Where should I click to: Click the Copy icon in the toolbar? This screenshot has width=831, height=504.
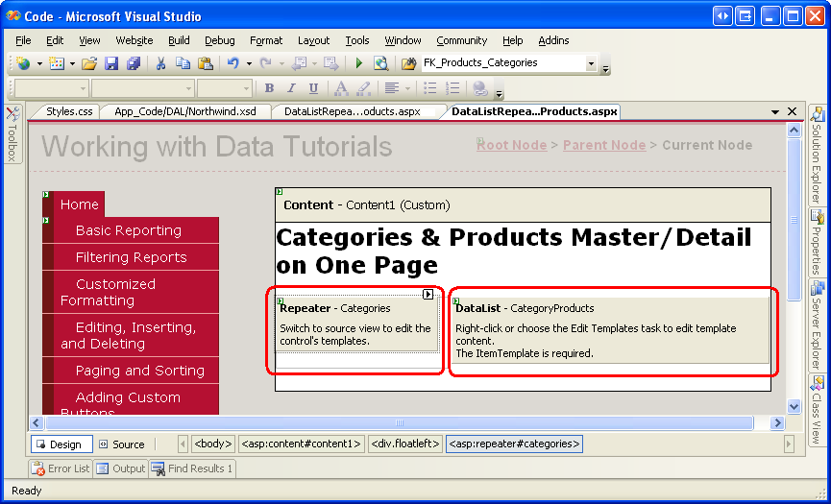pyautogui.click(x=183, y=63)
